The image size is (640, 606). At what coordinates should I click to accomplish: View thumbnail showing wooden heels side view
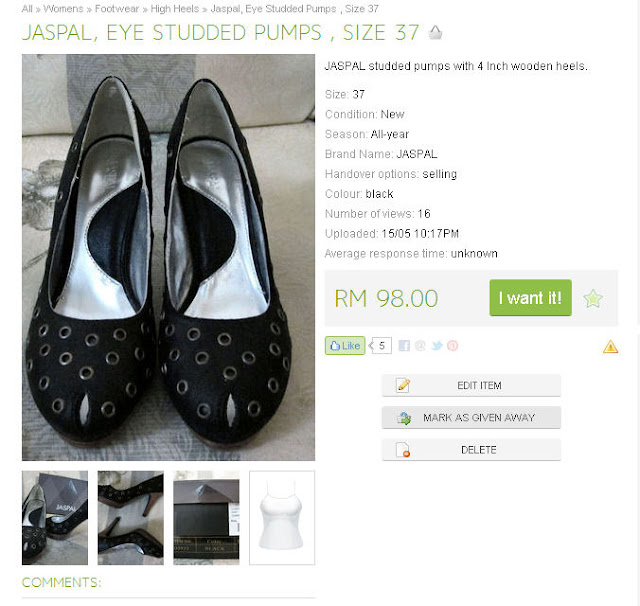pos(131,518)
